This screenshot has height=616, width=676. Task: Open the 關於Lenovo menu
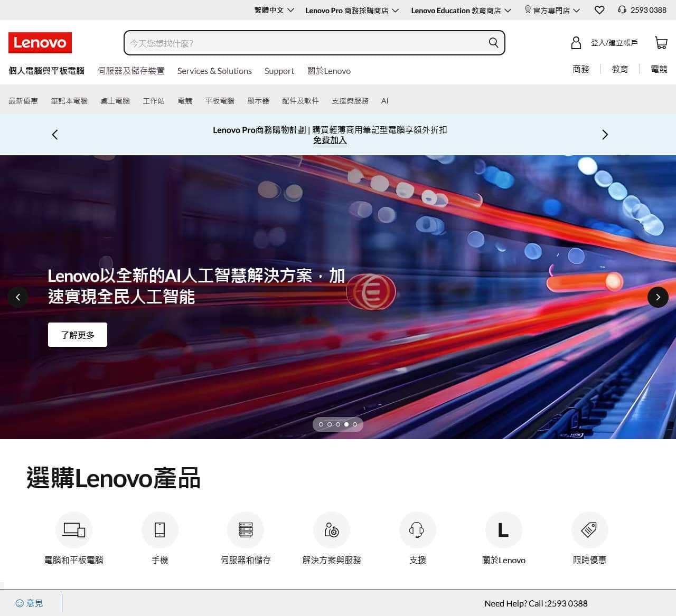(329, 71)
